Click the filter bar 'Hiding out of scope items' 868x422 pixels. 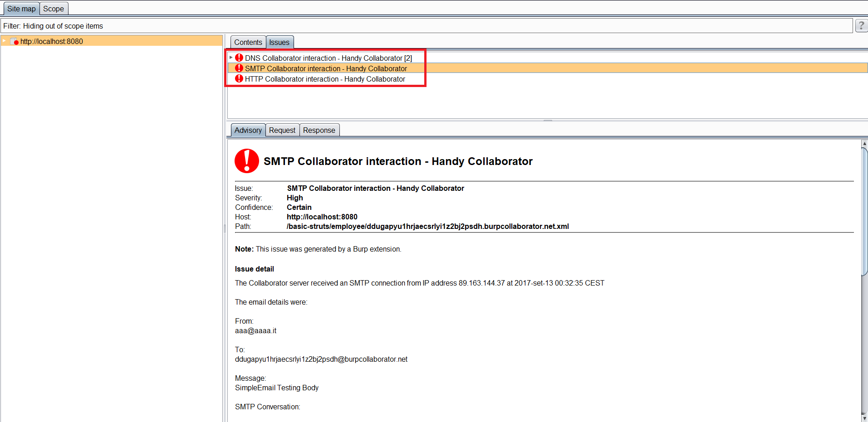pyautogui.click(x=426, y=26)
